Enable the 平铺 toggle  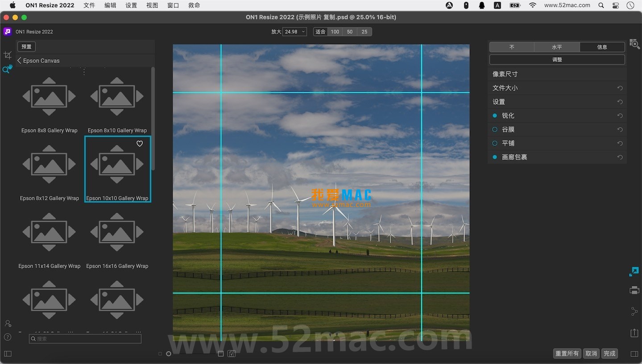click(x=495, y=143)
